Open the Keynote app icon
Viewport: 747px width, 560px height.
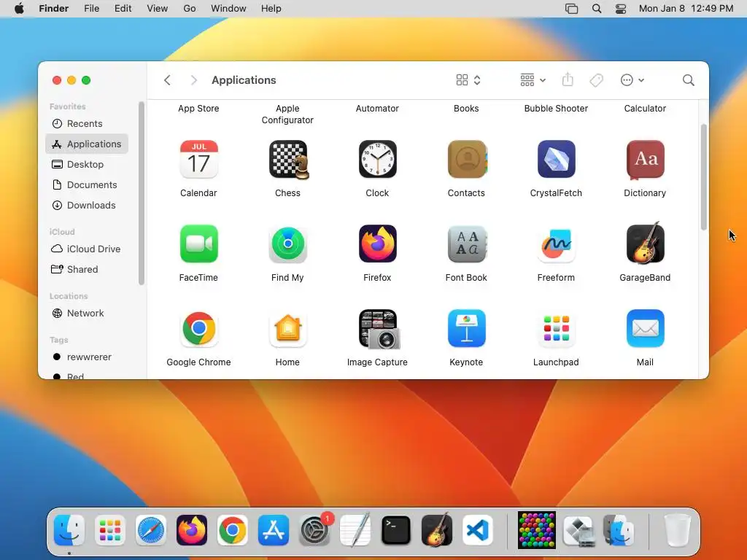tap(466, 329)
